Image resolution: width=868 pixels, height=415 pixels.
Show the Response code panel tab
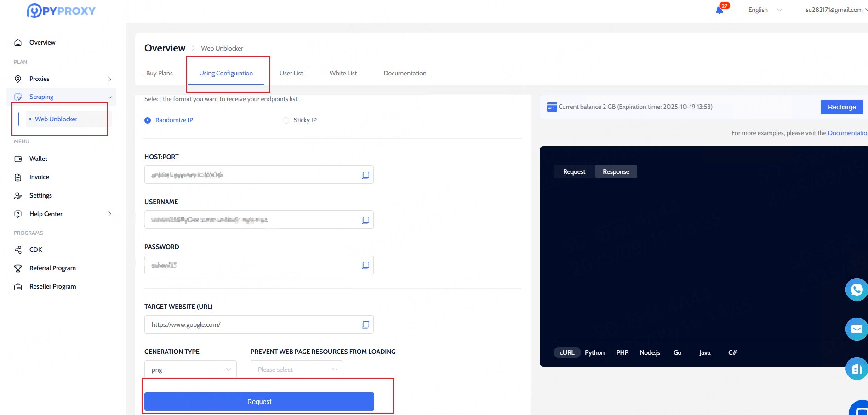[x=616, y=172]
